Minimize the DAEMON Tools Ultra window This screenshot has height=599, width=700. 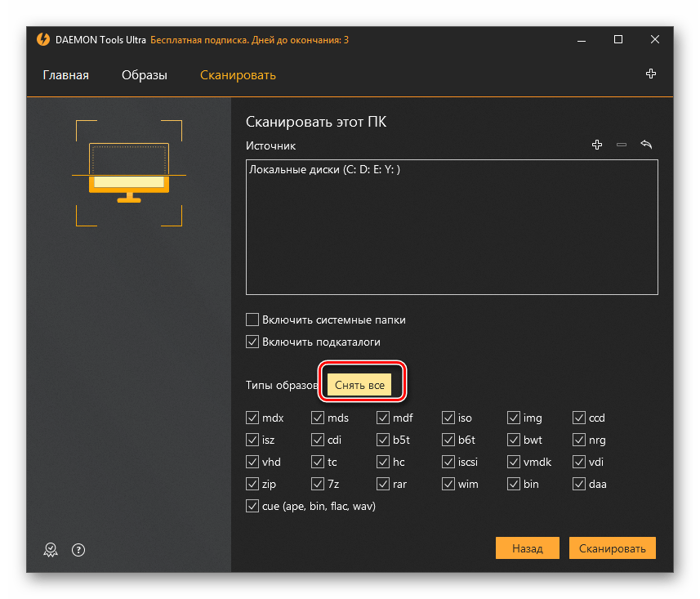click(x=582, y=40)
